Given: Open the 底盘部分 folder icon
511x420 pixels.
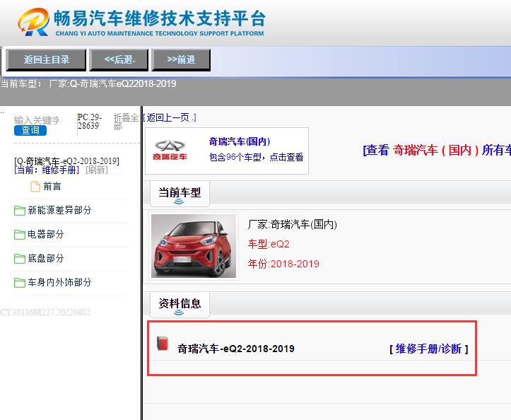Looking at the screenshot, I should pyautogui.click(x=20, y=259).
